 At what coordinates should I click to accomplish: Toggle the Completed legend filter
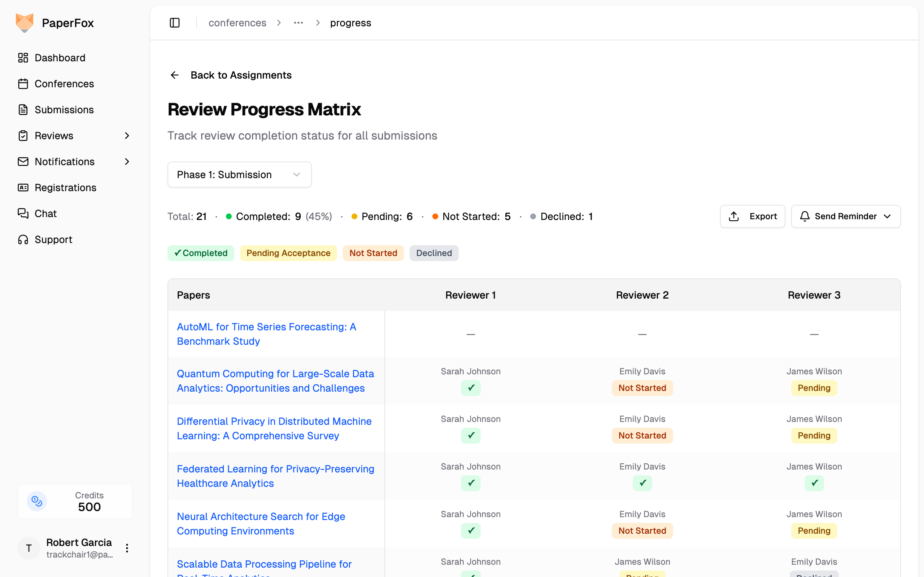pos(200,253)
